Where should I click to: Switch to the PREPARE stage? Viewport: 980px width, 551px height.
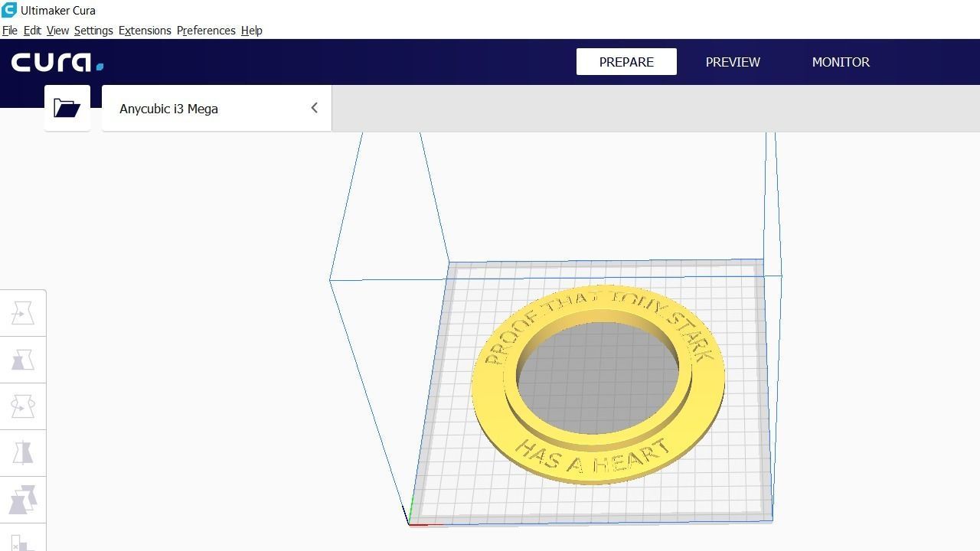pyautogui.click(x=626, y=62)
